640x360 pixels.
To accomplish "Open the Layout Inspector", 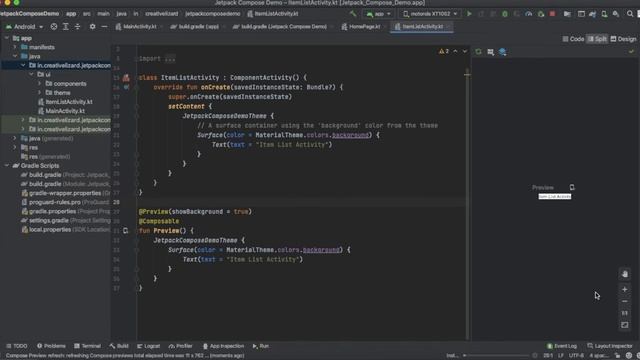I will [x=609, y=346].
